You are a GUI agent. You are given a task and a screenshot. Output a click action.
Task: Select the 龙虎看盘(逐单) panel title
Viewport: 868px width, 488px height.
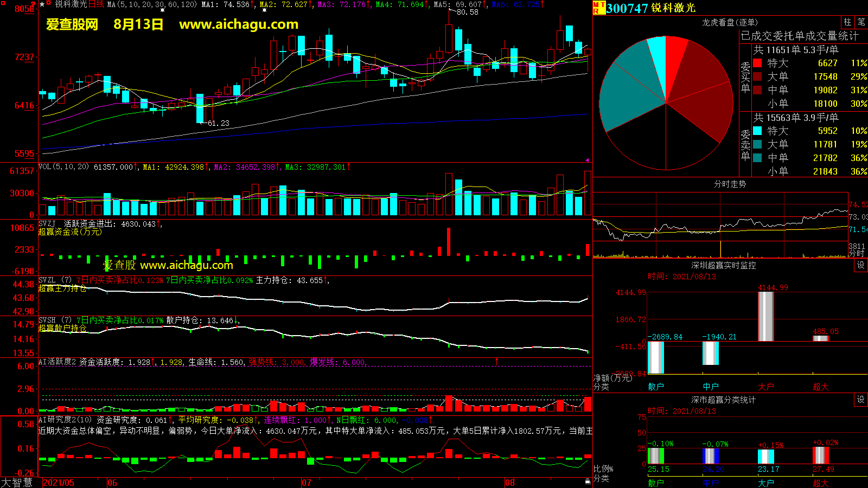tap(730, 22)
